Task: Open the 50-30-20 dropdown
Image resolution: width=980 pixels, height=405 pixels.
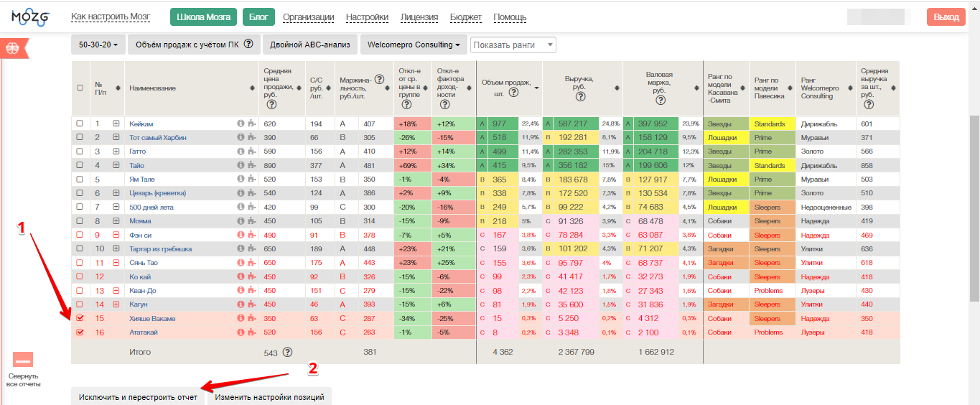Action: point(98,45)
